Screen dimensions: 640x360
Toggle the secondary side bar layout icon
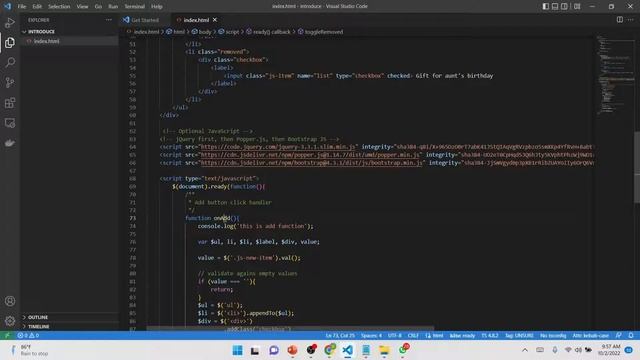pyautogui.click(x=564, y=6)
